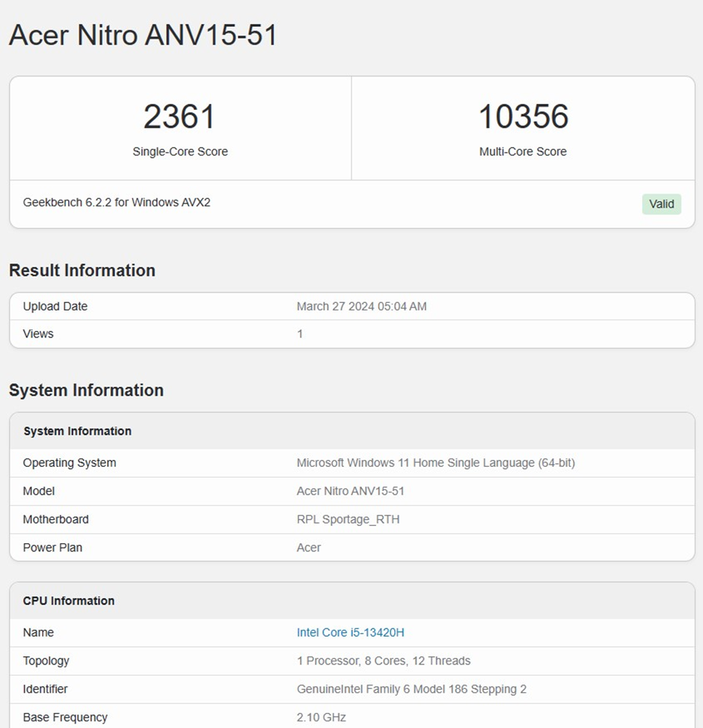Select the 2361 single-core score value
This screenshot has width=703, height=728.
(x=179, y=117)
